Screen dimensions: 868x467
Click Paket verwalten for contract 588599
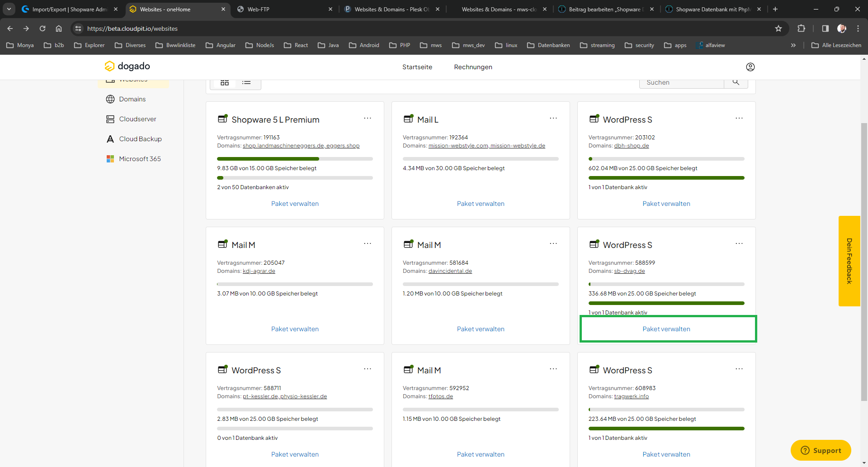point(666,329)
